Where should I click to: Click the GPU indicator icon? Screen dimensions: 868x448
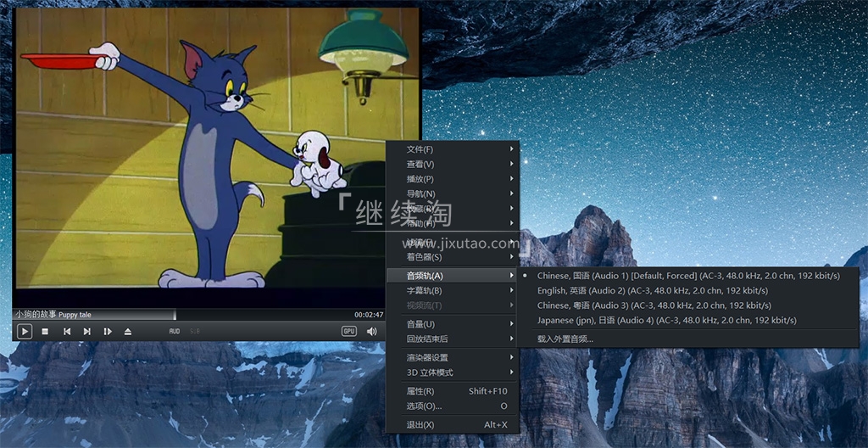(x=348, y=331)
